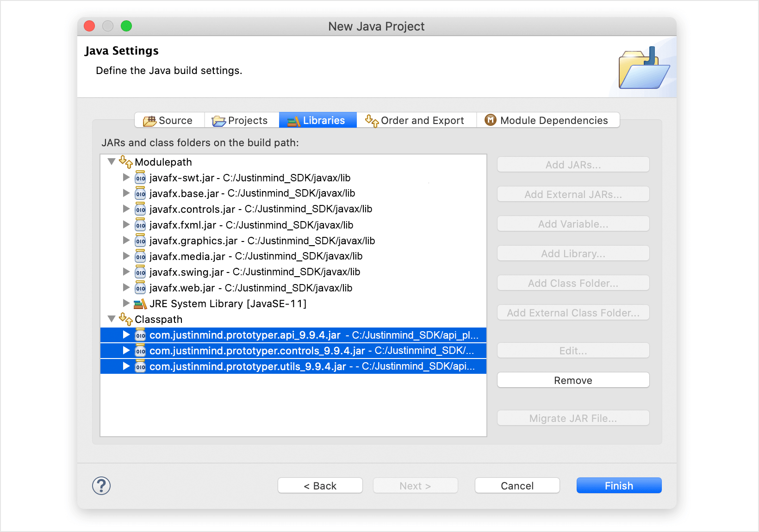Switch to the Projects tab

point(242,120)
